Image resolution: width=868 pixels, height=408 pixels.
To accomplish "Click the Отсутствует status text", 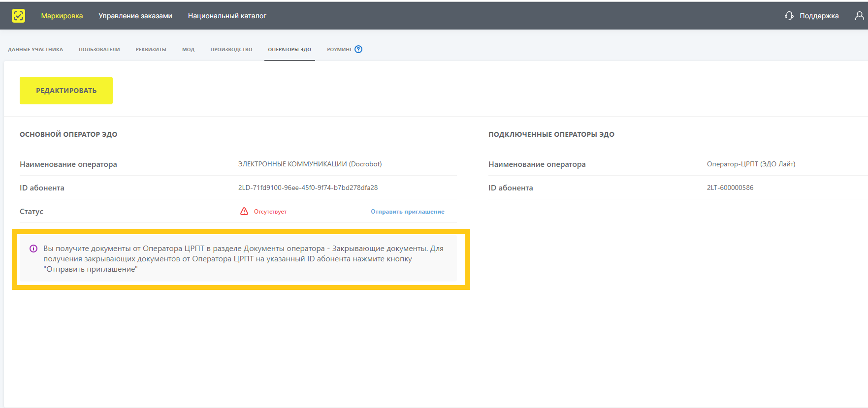I will (x=270, y=212).
